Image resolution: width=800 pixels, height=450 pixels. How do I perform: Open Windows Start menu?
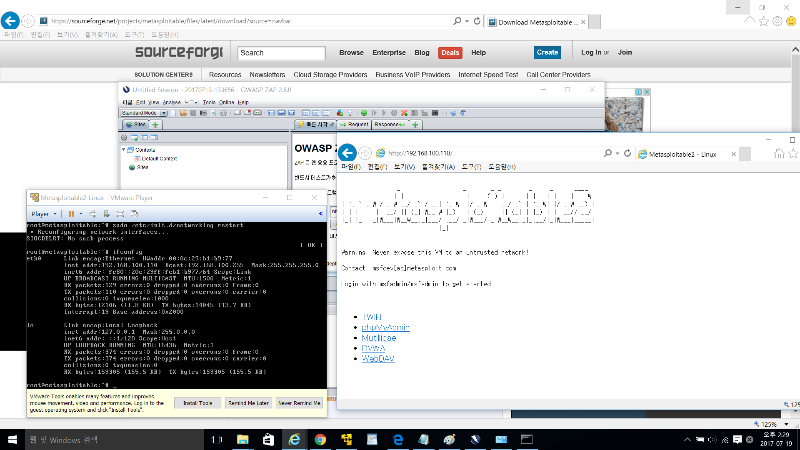click(x=12, y=439)
